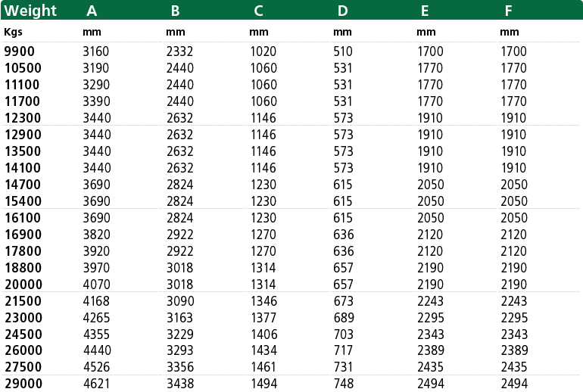
Task: Select column header F
Action: pyautogui.click(x=508, y=11)
